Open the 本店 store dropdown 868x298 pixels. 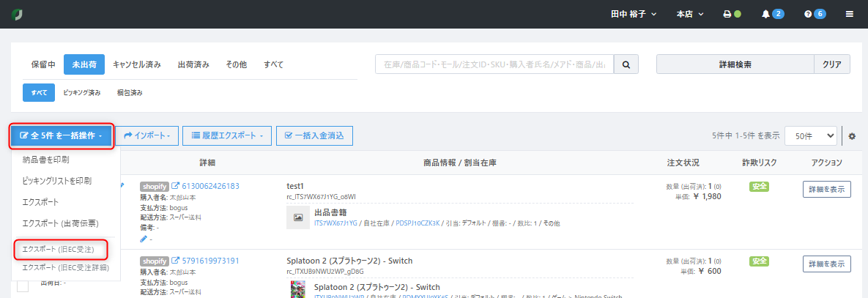click(690, 15)
